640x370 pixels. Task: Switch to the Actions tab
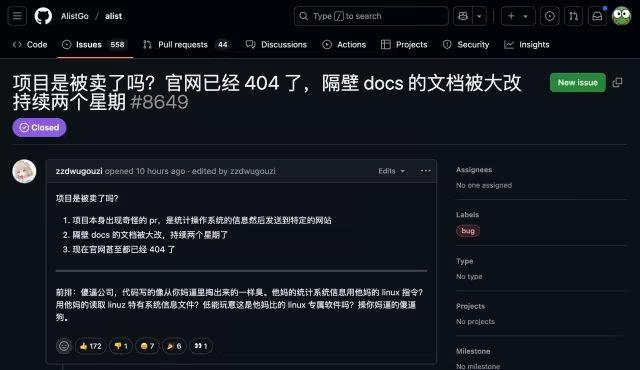click(x=344, y=44)
